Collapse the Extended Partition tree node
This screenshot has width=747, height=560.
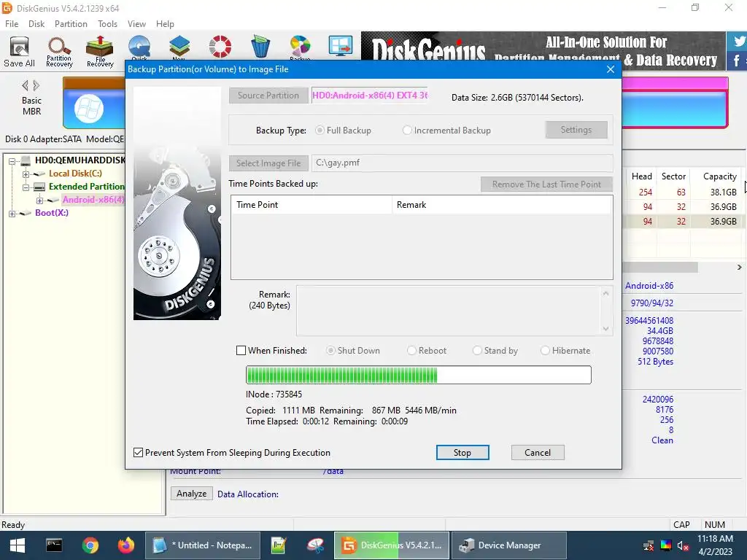pos(26,187)
